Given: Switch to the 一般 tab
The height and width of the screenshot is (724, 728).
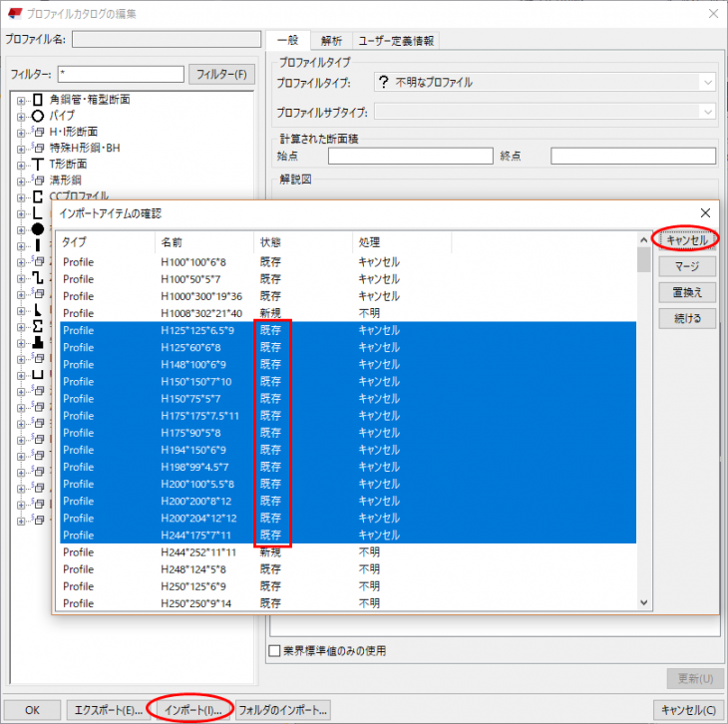Looking at the screenshot, I should coord(288,41).
